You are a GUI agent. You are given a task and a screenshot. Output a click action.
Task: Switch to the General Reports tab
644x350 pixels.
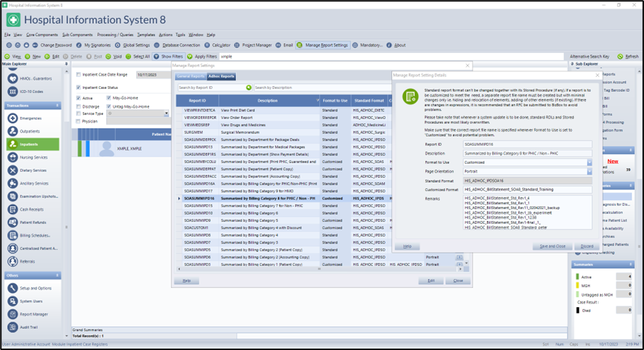pyautogui.click(x=190, y=76)
